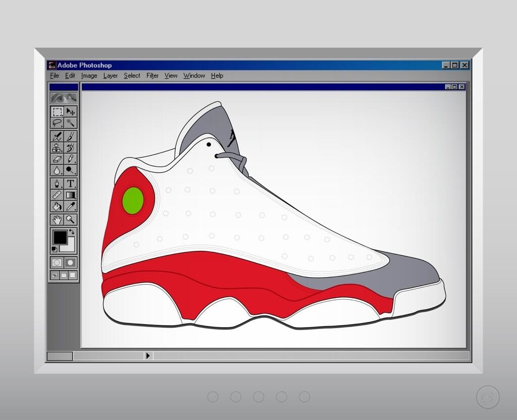Open the Layer menu

pos(111,76)
